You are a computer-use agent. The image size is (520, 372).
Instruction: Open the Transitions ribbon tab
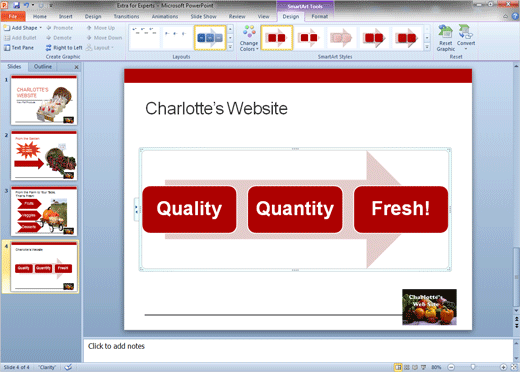click(126, 16)
